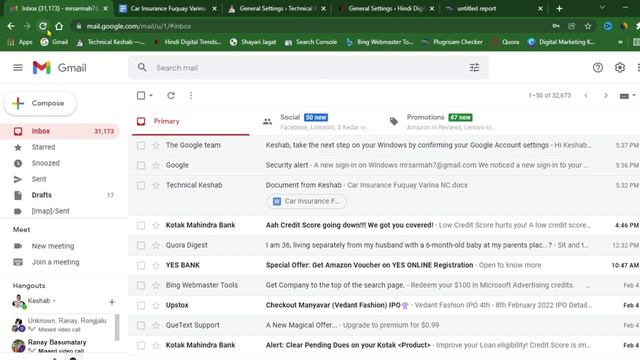Image resolution: width=640 pixels, height=360 pixels.
Task: Check the Upstox email
Action: point(141,305)
